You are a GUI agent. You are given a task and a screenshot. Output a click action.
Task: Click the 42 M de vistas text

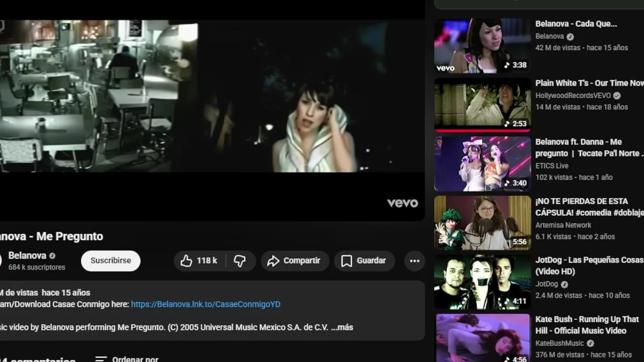pos(558,48)
